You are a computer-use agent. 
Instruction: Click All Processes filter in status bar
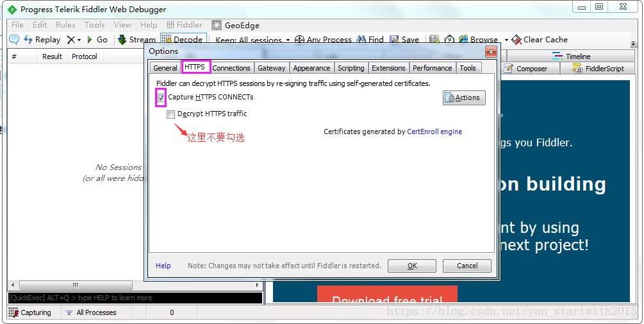(91, 312)
